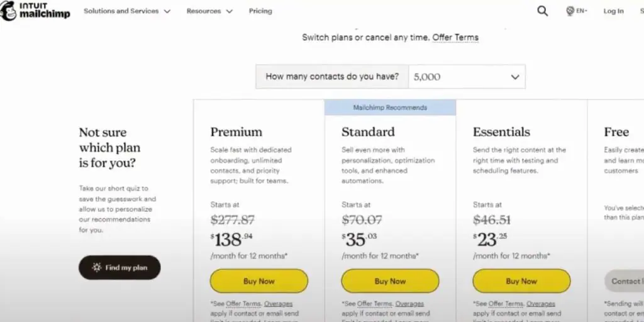
Task: Open Offer Terms link beside cancel any time
Action: click(455, 37)
